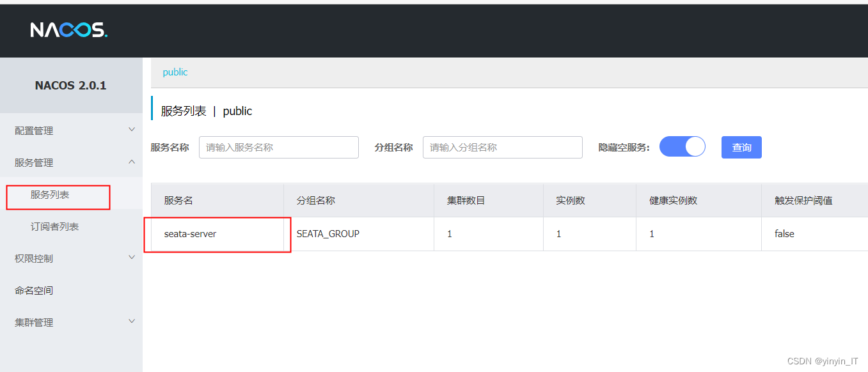This screenshot has width=868, height=372.
Task: Collapse the 服务管理 menu chevron
Action: 132,162
